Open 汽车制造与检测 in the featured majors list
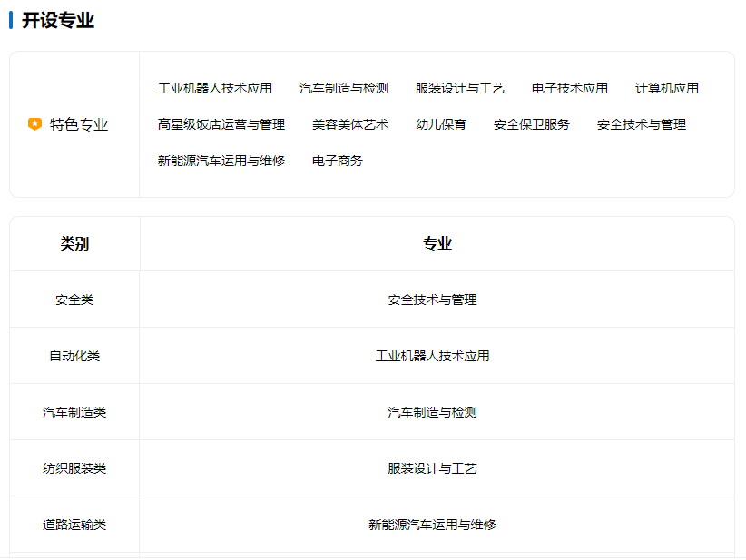This screenshot has width=746, height=560. click(x=344, y=89)
